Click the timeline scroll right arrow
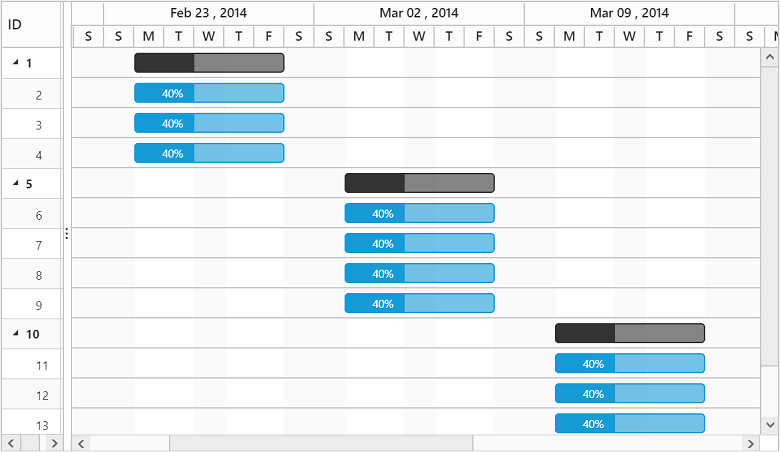Viewport: 780px width, 452px height. coord(749,443)
